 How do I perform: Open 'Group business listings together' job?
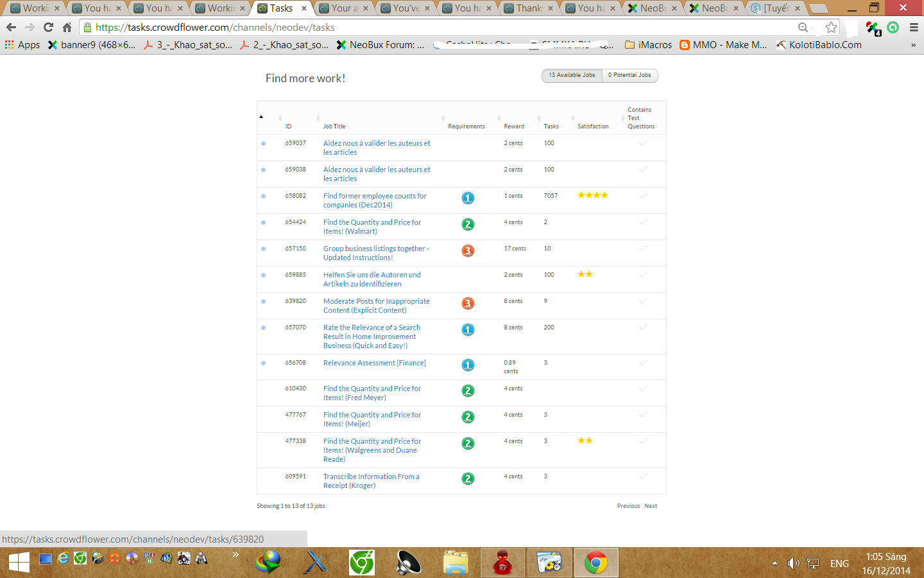(x=376, y=253)
